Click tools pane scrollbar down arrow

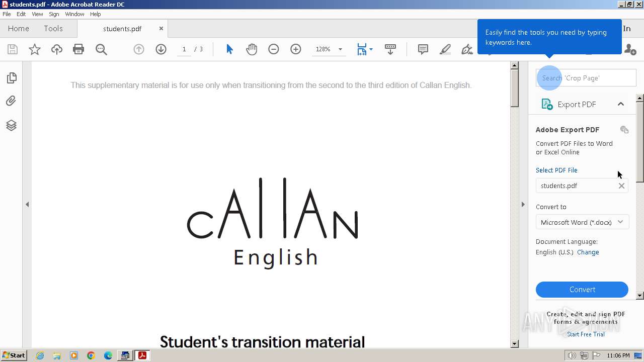(x=640, y=296)
